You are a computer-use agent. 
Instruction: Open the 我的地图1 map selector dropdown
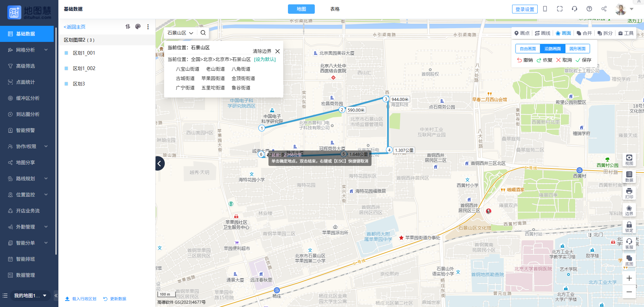(30, 296)
